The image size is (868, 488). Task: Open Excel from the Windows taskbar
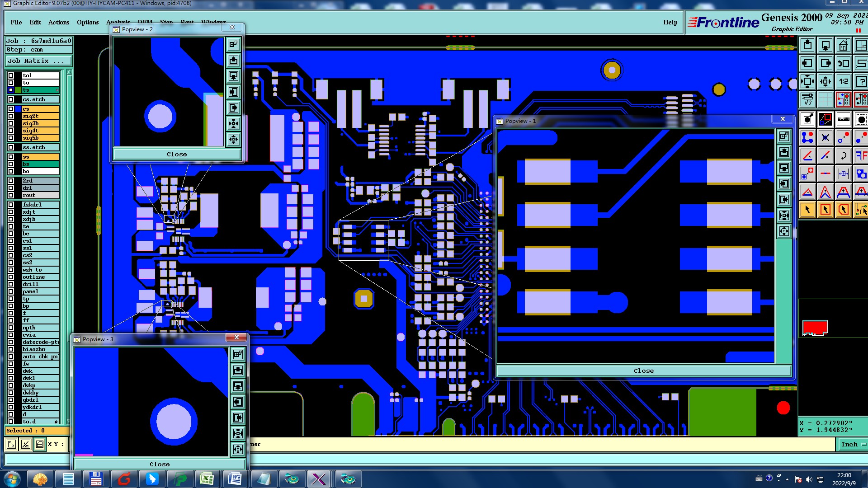pyautogui.click(x=207, y=479)
